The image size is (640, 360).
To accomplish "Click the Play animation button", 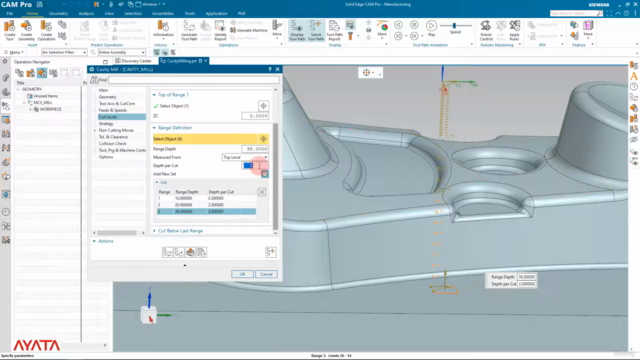I will coord(431,28).
